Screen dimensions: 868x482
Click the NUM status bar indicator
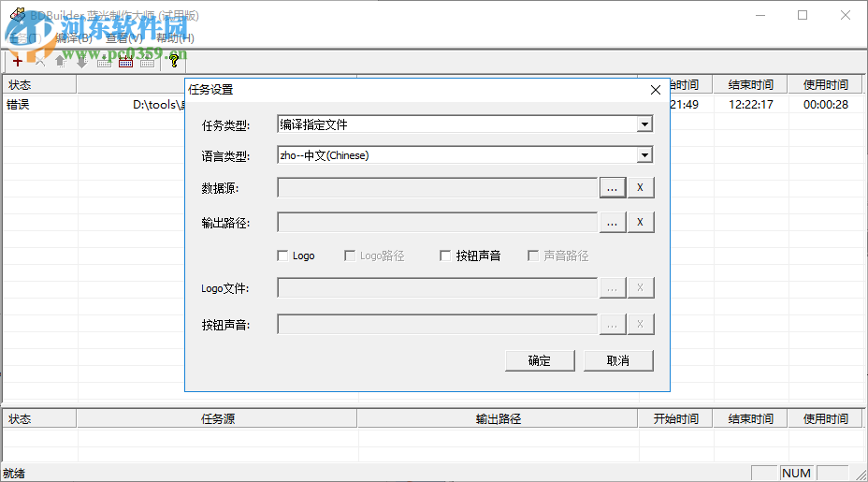click(797, 474)
